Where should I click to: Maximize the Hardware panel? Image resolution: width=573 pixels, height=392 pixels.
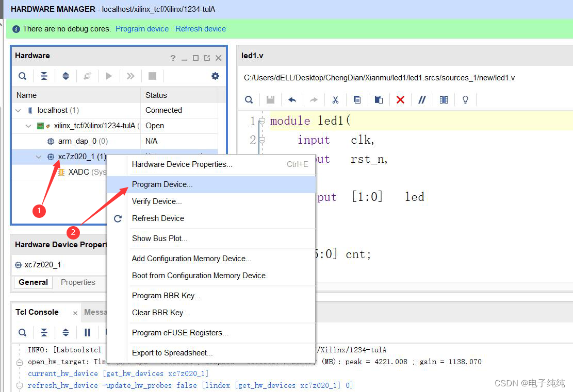click(x=196, y=58)
